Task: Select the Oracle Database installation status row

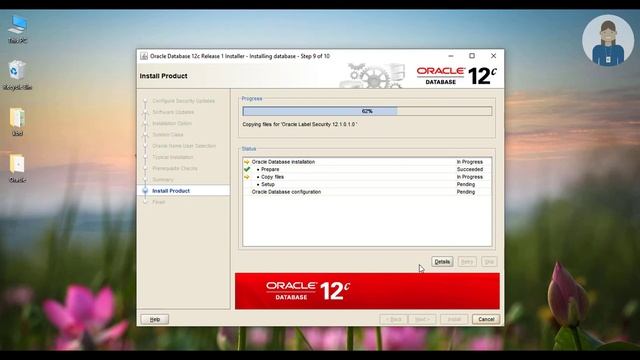Action: [x=367, y=162]
